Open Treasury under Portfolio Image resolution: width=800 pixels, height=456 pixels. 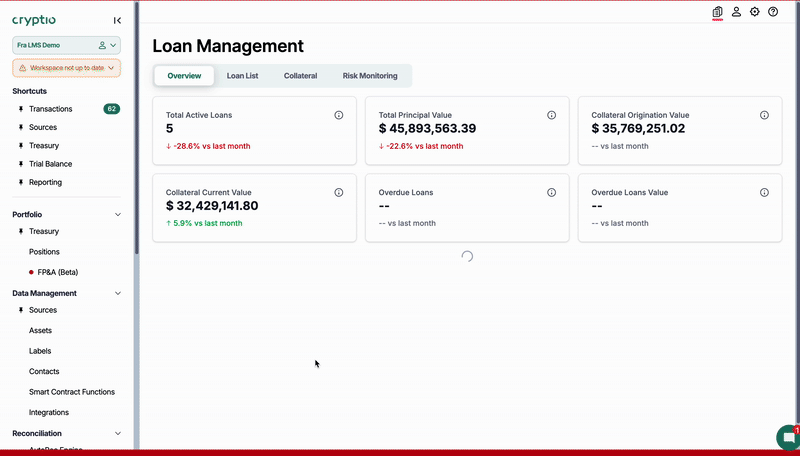pyautogui.click(x=44, y=232)
